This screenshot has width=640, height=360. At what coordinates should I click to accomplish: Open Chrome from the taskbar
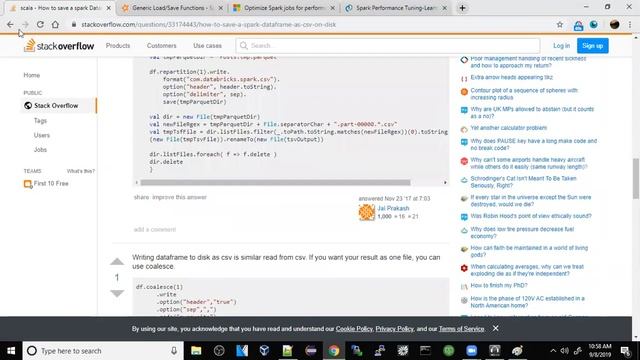[x=333, y=351]
